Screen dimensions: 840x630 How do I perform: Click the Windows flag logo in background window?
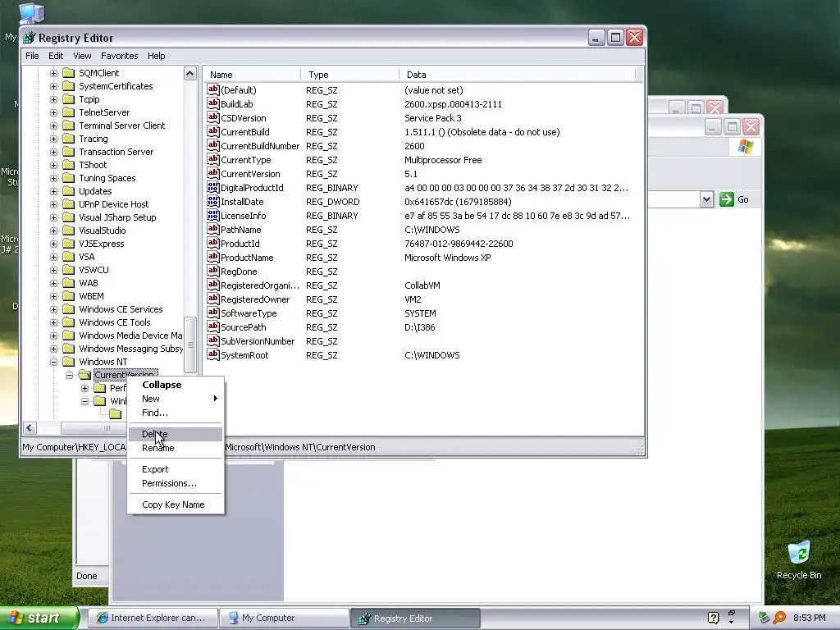(x=745, y=146)
